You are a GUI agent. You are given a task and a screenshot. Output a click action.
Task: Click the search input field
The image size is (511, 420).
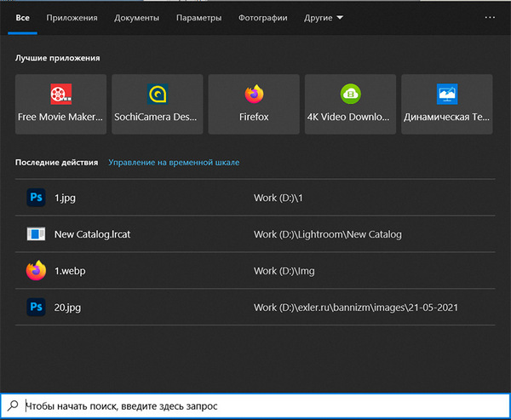click(255, 406)
